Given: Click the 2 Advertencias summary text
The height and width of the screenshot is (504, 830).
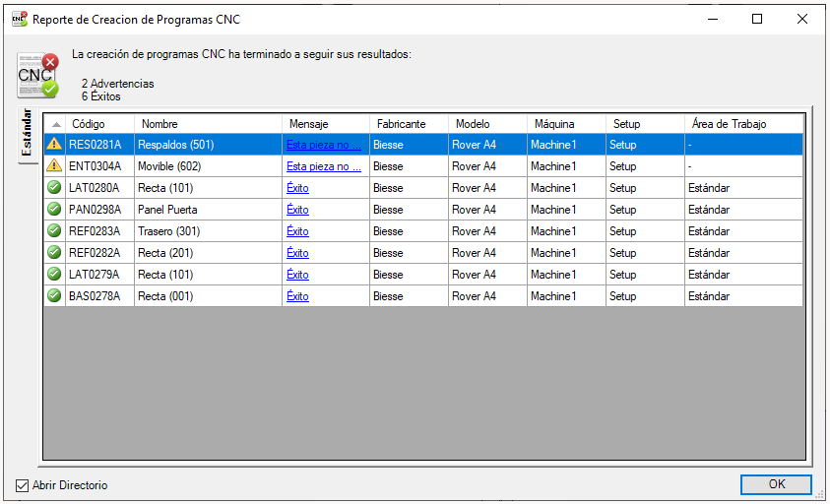Looking at the screenshot, I should tap(117, 84).
